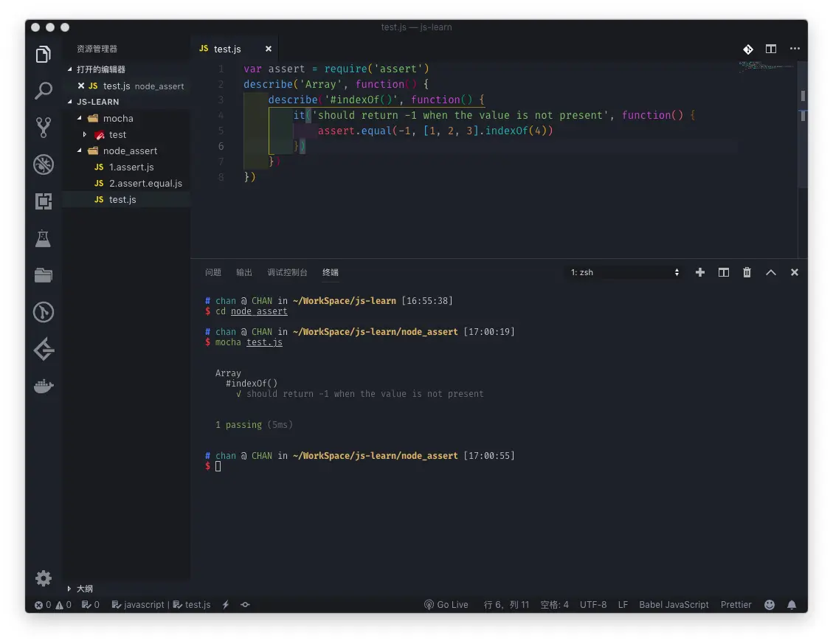833x644 pixels.
Task: Open the Git history clock icon
Action: 43,312
